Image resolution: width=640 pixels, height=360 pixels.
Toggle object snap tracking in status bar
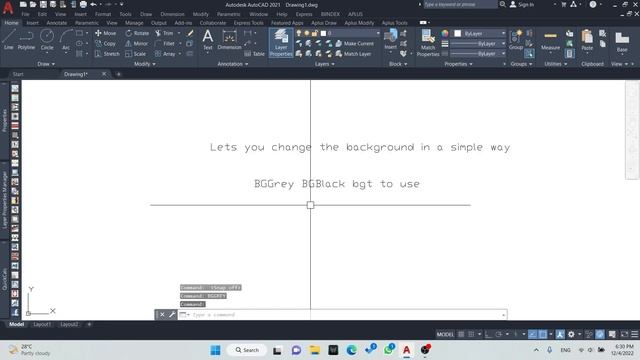(x=533, y=334)
